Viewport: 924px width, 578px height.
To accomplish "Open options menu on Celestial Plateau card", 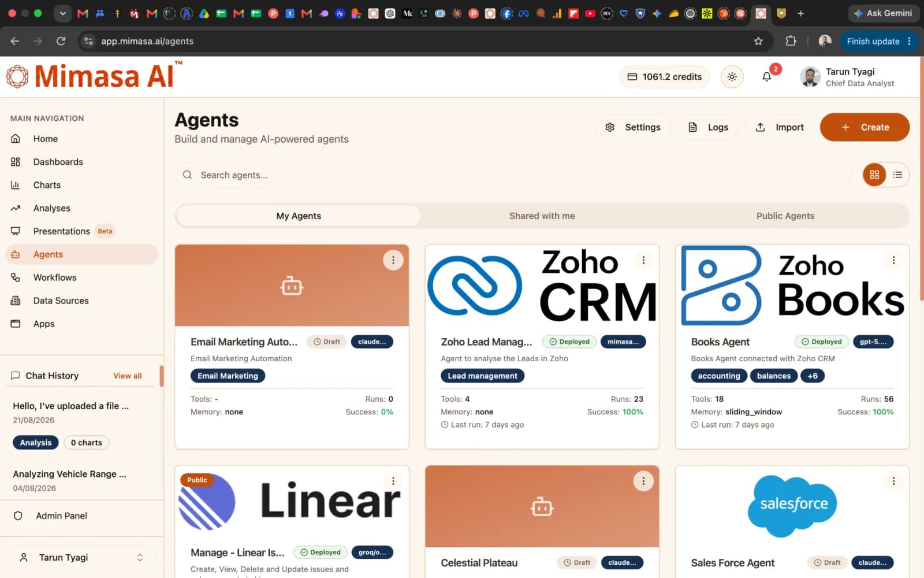I will pyautogui.click(x=643, y=481).
